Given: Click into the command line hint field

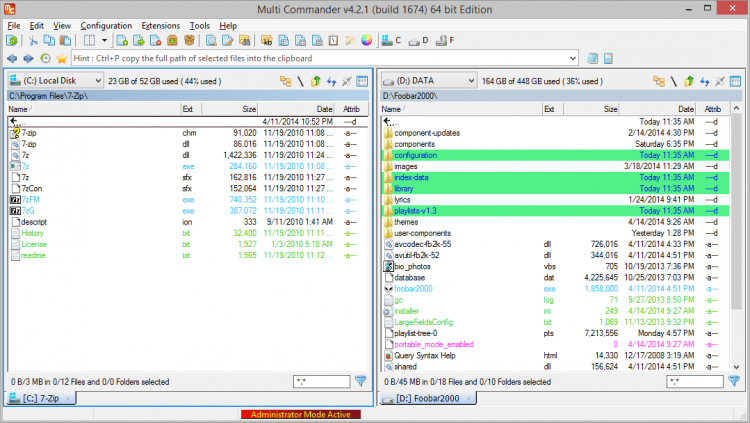Looking at the screenshot, I should (319, 58).
